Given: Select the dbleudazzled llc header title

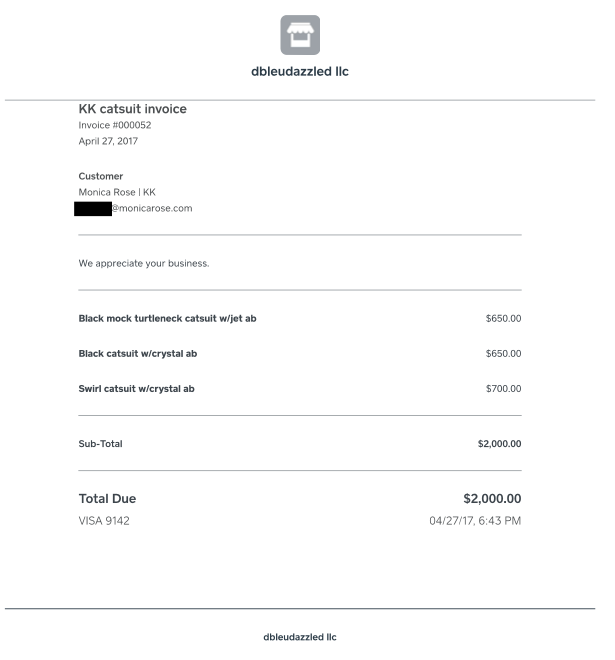Looking at the screenshot, I should tap(300, 72).
